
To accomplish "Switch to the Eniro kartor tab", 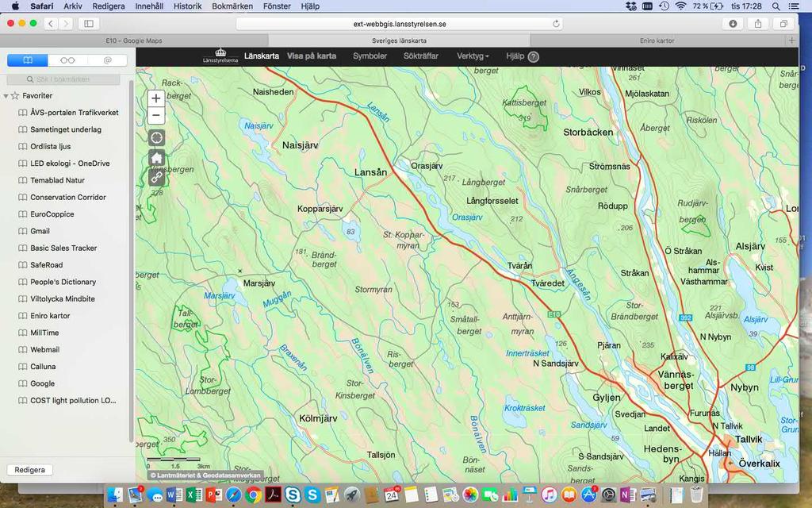I will (657, 40).
